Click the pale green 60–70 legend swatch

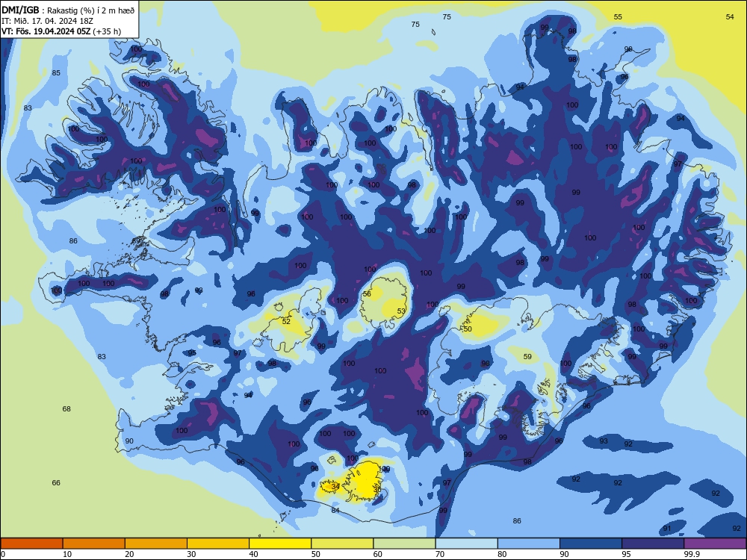(x=404, y=544)
